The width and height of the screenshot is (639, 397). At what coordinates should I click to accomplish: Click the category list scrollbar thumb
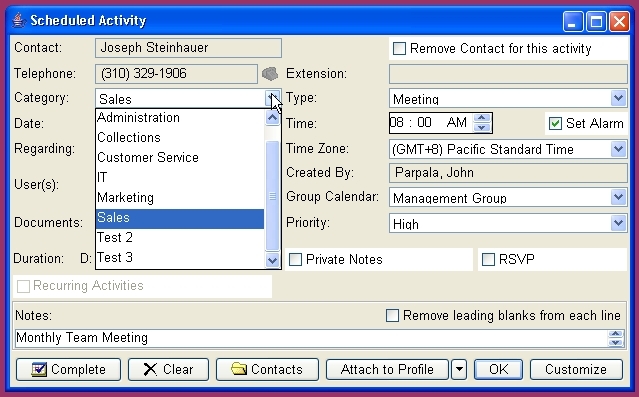272,196
